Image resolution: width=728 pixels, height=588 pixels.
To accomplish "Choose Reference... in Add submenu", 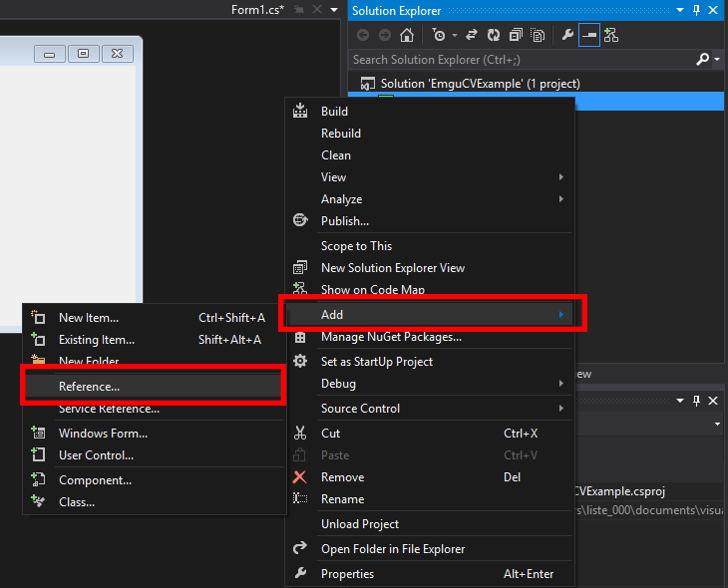I will click(155, 387).
